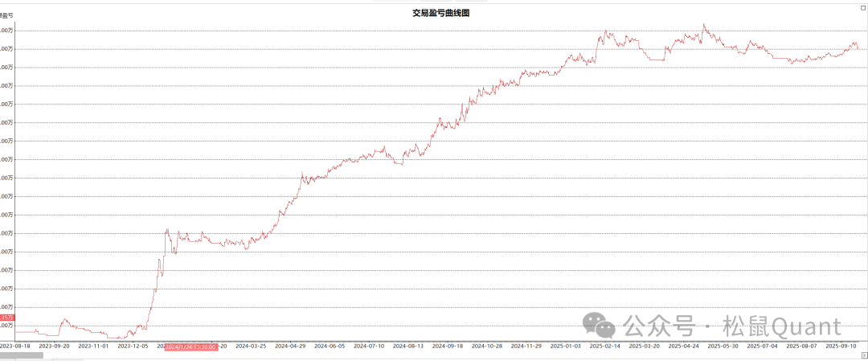Click the 盈亏 y-axis title at top left
Screen dimensions: 868x361
pos(6,15)
